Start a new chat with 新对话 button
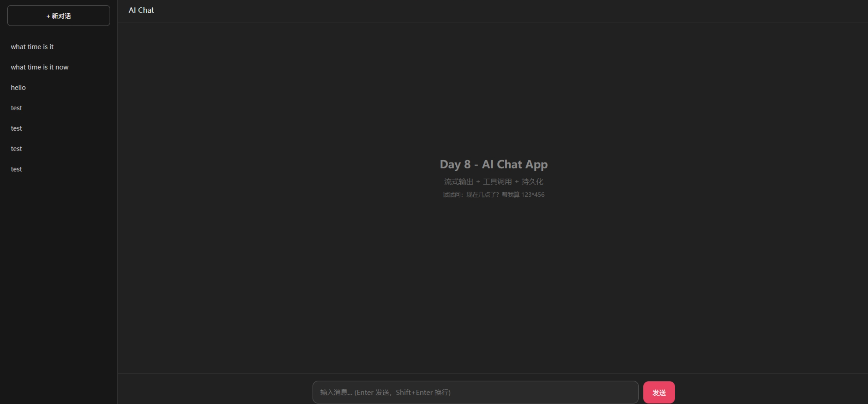 click(59, 15)
